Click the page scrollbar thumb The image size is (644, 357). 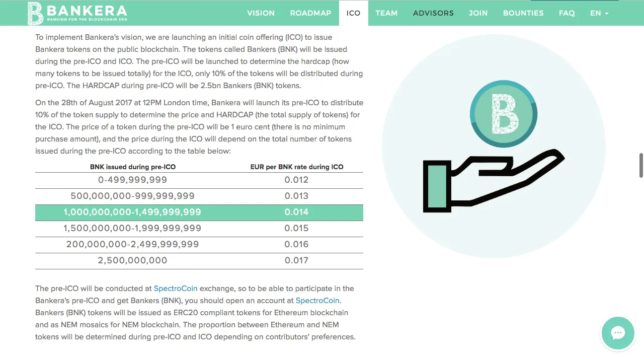click(641, 165)
